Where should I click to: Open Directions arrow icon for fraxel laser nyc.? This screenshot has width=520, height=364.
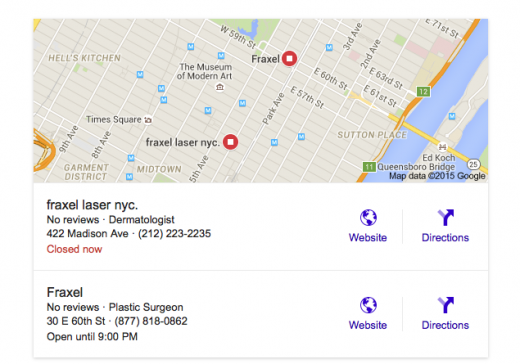(446, 217)
